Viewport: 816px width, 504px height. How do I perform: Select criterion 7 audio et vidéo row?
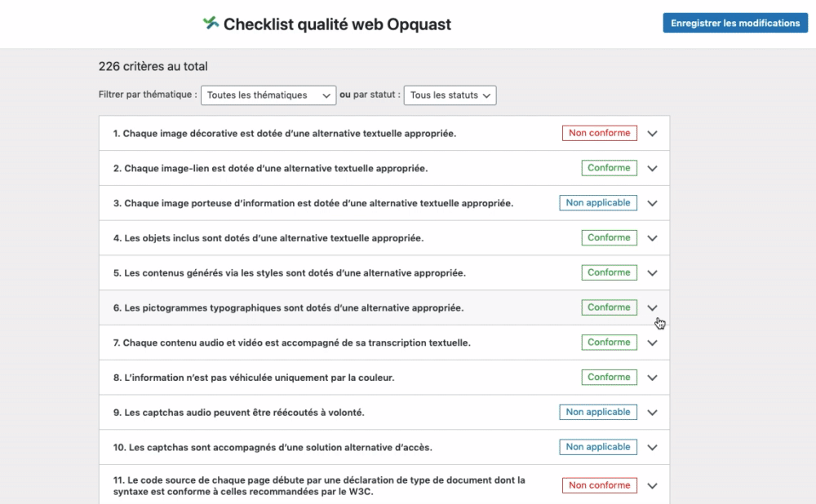[x=384, y=343]
